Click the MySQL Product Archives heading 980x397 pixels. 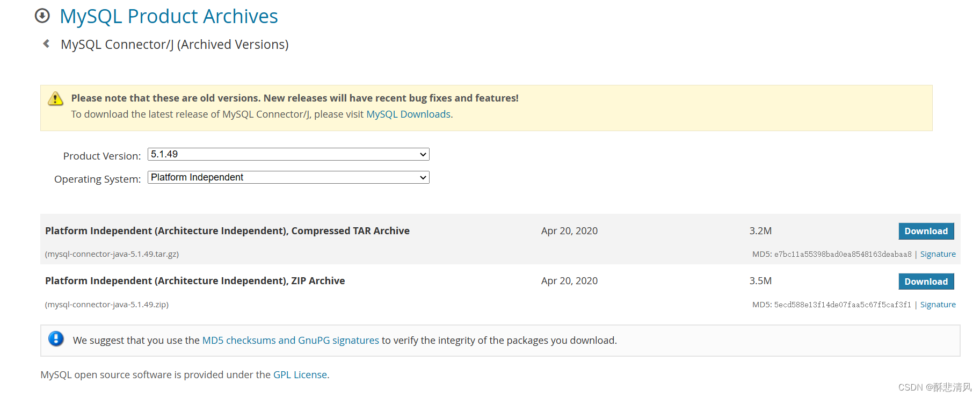[169, 17]
